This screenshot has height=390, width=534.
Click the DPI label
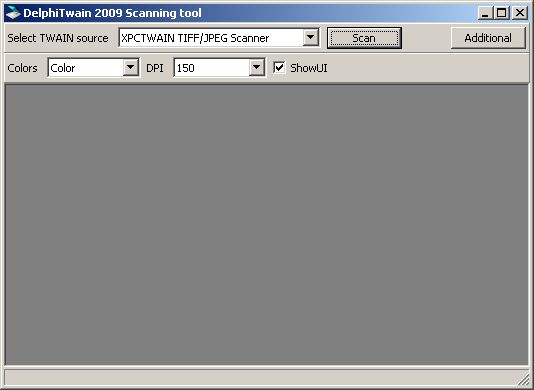155,68
